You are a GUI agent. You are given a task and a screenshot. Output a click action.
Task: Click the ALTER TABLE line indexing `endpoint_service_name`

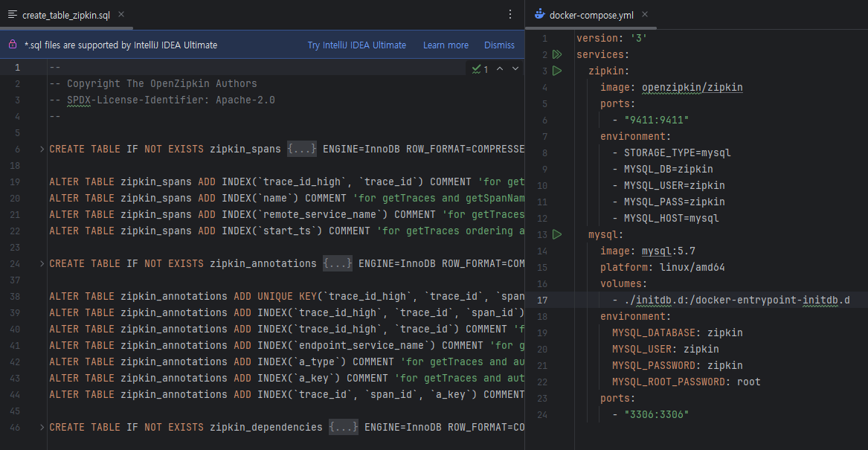coord(286,345)
